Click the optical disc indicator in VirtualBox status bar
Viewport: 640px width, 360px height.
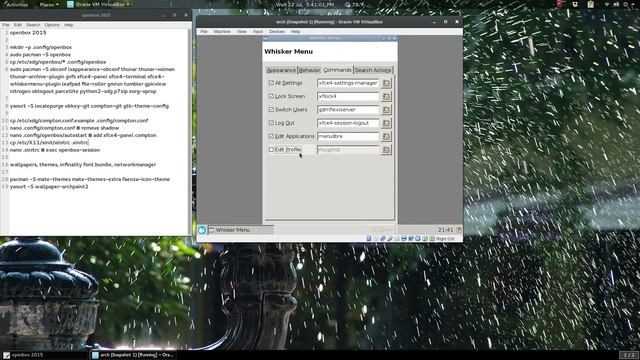[x=376, y=238]
